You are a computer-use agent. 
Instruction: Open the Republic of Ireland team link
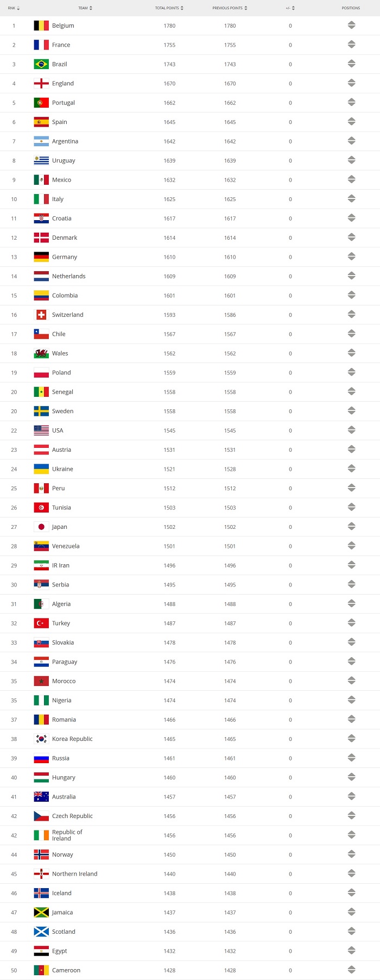click(67, 835)
